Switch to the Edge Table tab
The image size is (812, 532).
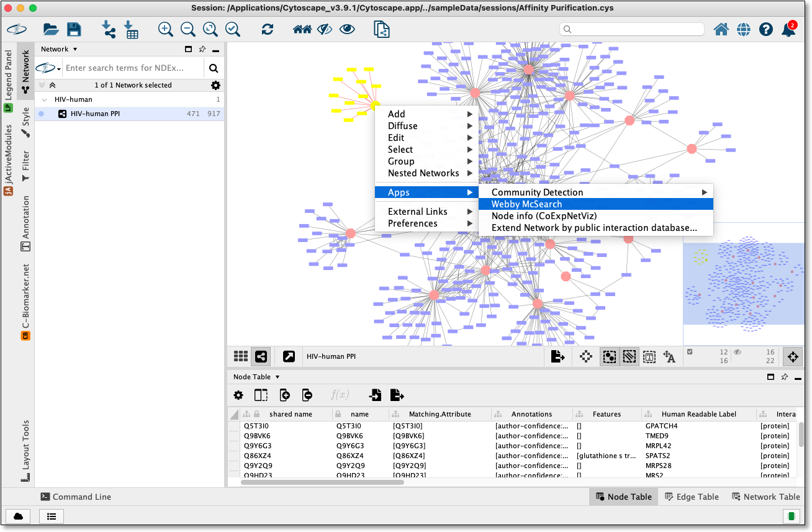click(692, 497)
